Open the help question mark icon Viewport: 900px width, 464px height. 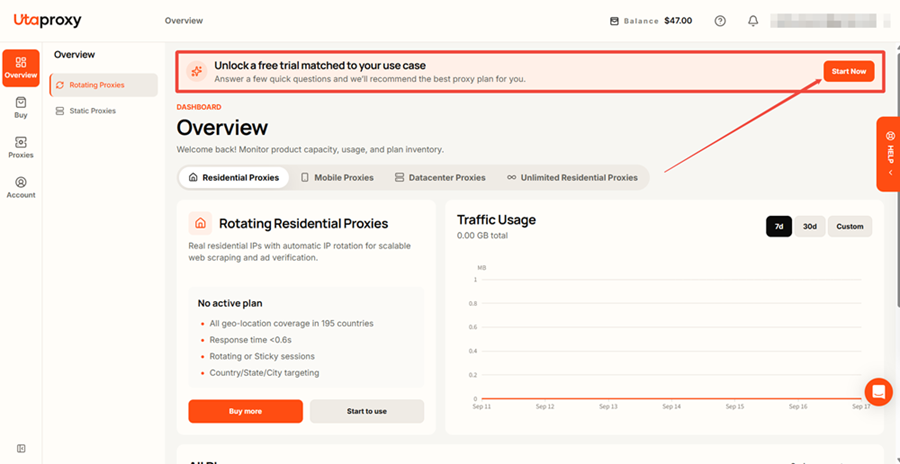720,21
